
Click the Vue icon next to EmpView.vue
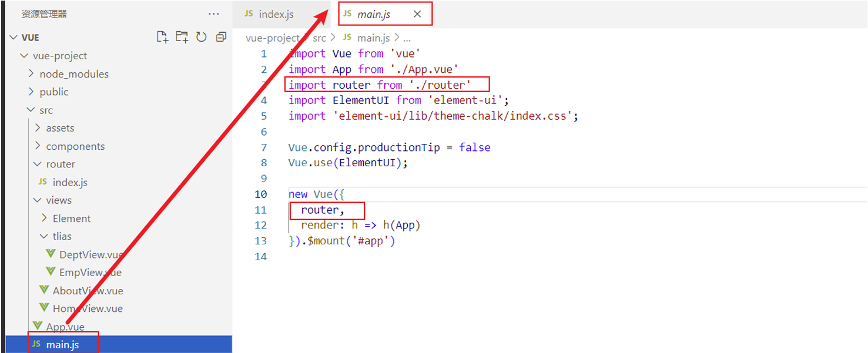pos(51,272)
